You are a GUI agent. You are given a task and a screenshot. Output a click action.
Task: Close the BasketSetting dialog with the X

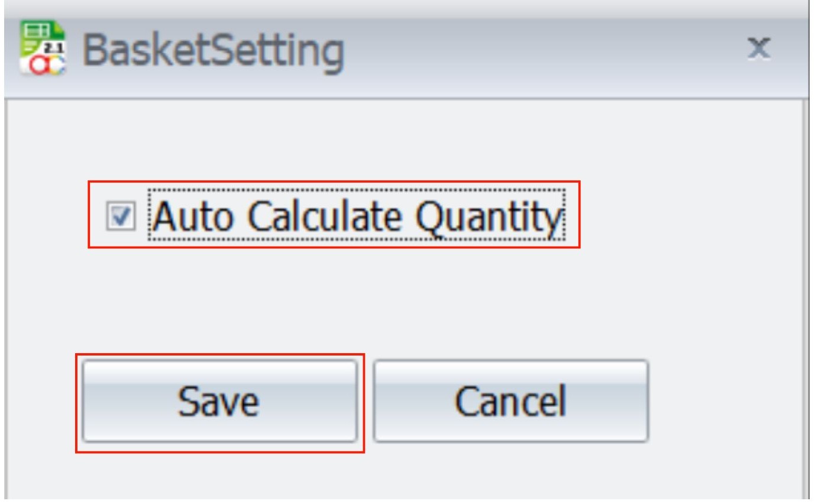tap(758, 49)
